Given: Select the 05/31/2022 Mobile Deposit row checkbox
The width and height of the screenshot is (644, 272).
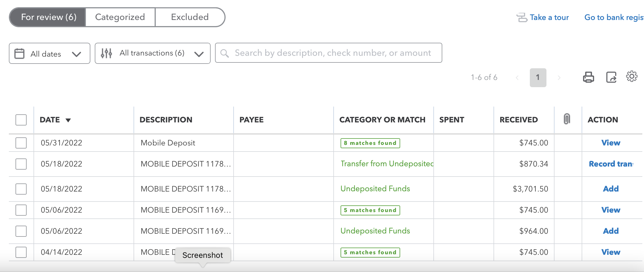Looking at the screenshot, I should click(21, 143).
